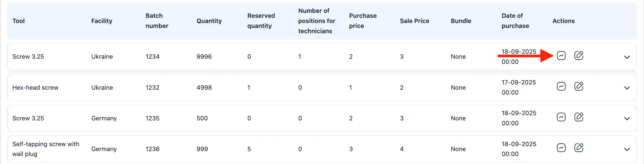Viewport: 644px width, 164px height.
Task: Edit the Screw 3.25 Germany row
Action: click(579, 117)
